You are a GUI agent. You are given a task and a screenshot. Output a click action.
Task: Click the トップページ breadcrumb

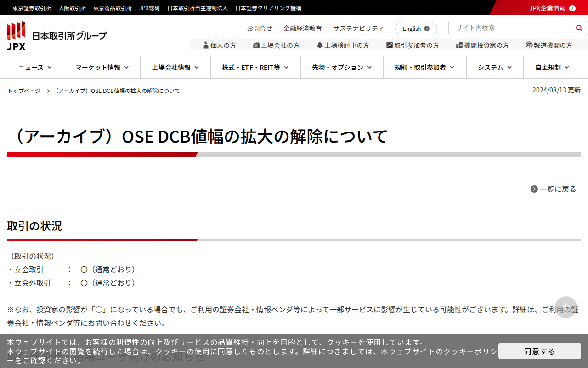[24, 91]
